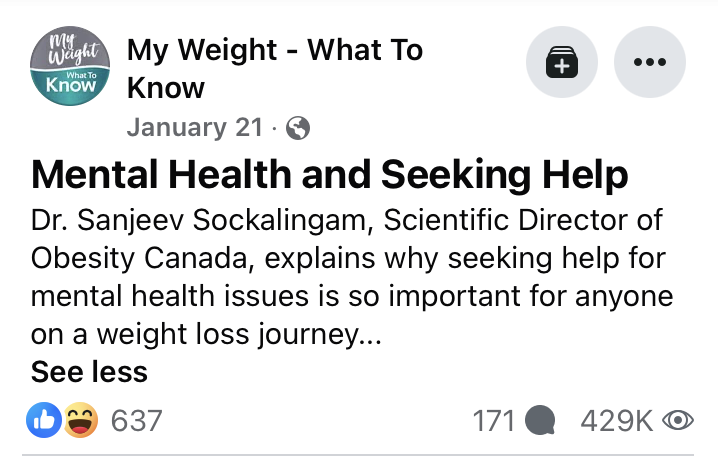Click the blue thumbs-up reaction icon
Image resolution: width=718 pixels, height=460 pixels.
pos(44,420)
